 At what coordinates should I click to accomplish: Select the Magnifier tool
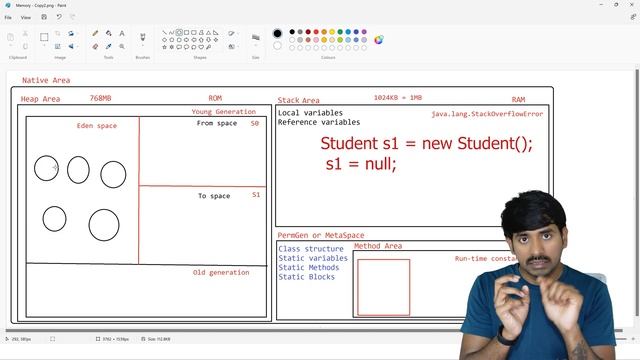click(122, 47)
